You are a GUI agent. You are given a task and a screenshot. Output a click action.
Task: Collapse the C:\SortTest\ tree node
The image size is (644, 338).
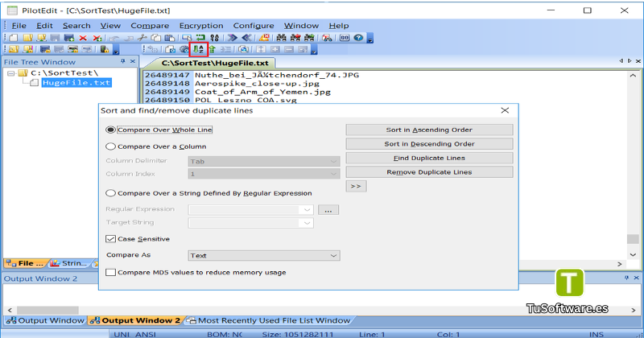11,73
